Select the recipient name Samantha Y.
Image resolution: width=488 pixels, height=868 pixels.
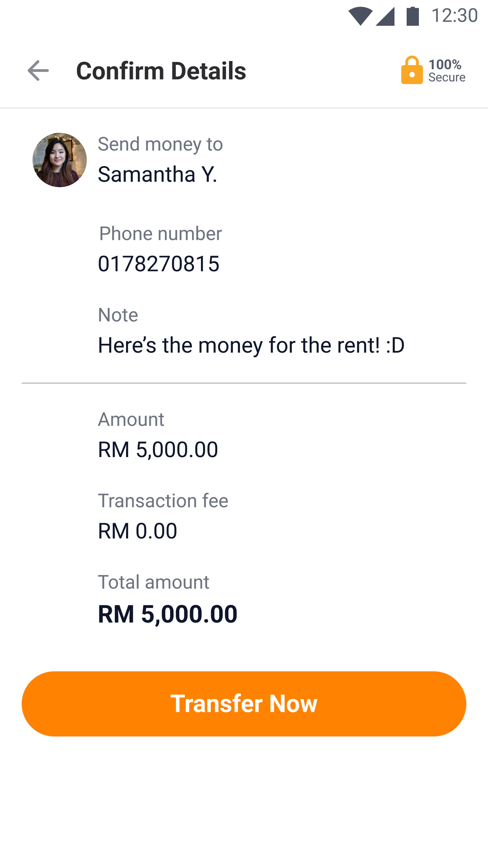click(157, 174)
